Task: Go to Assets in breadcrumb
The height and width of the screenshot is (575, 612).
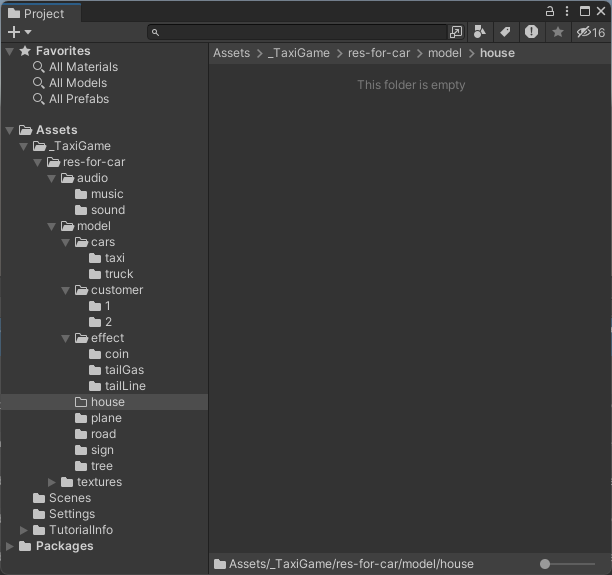Action: (231, 53)
